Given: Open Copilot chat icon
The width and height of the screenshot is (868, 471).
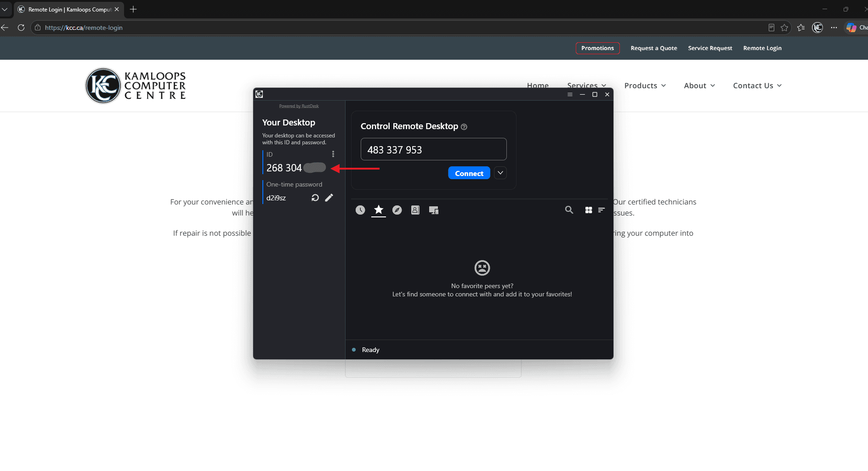Looking at the screenshot, I should [851, 28].
